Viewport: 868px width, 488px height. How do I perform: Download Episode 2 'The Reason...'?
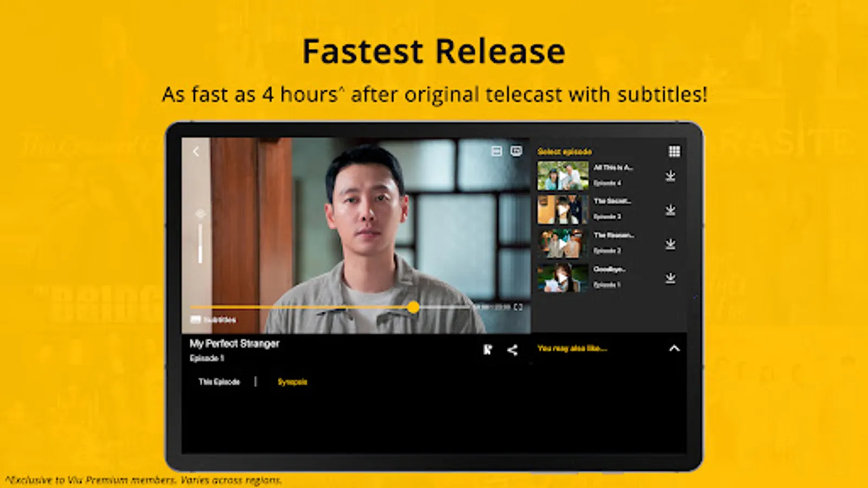[671, 244]
